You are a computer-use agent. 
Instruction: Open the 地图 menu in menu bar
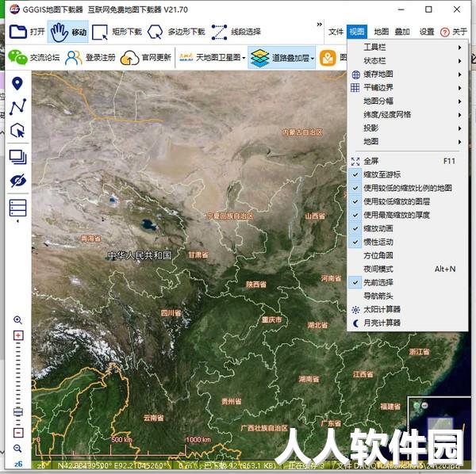click(x=382, y=32)
